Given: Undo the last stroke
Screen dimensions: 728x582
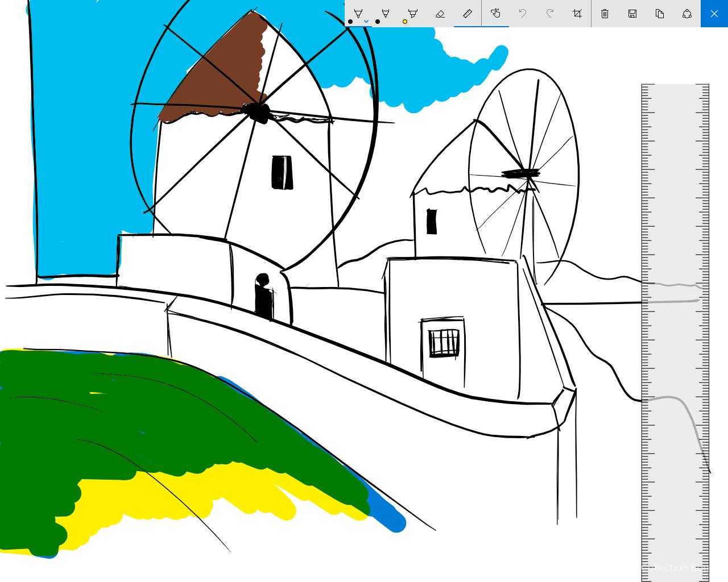Looking at the screenshot, I should (x=523, y=14).
